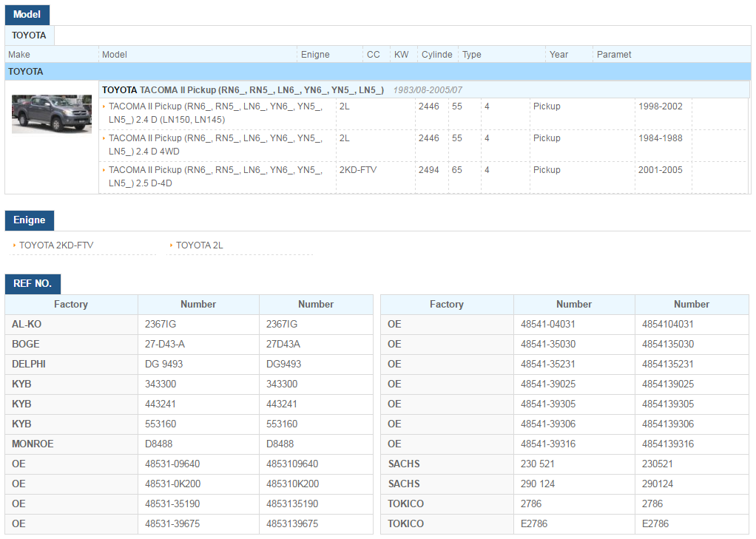
Task: Click TOKICO factory cell in E2786 row
Action: pyautogui.click(x=447, y=523)
